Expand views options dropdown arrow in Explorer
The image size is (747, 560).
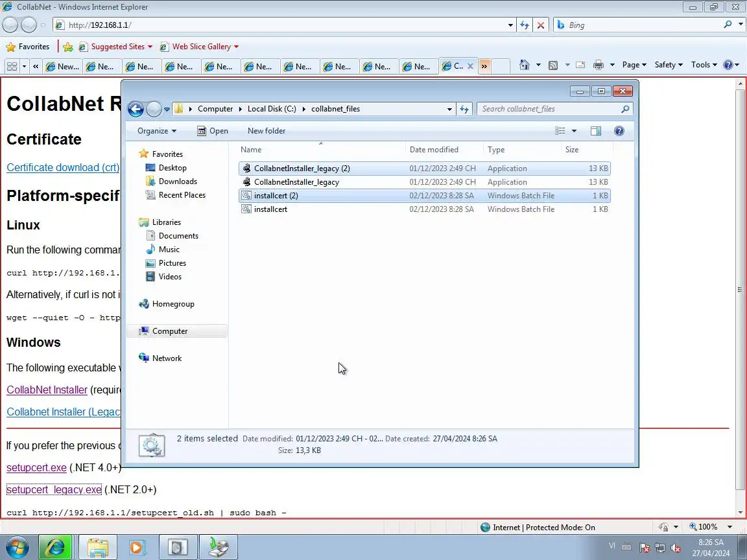pos(574,131)
